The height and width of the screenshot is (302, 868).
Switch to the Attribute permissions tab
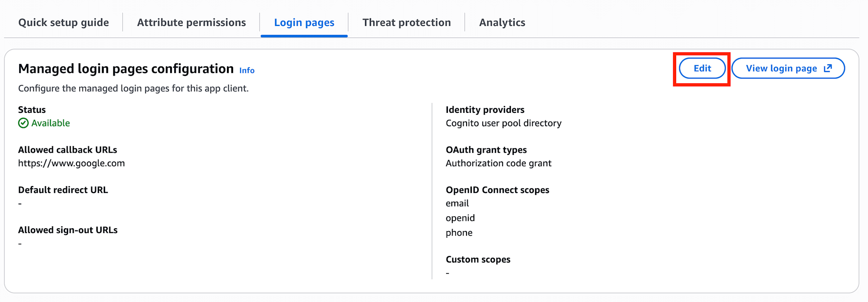pyautogui.click(x=191, y=23)
